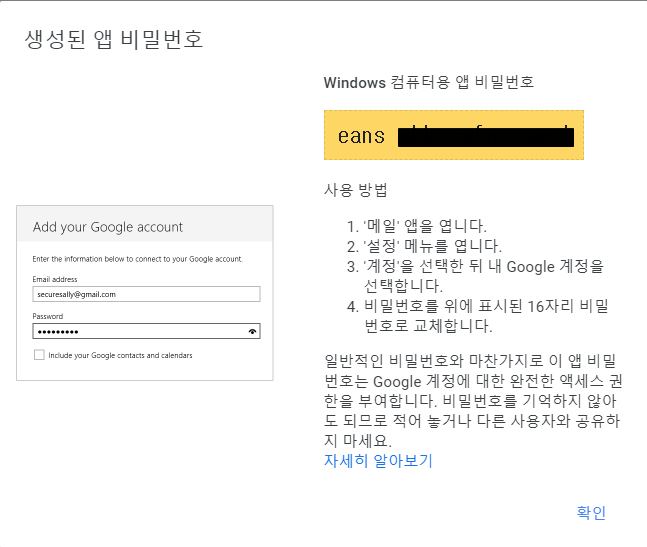The image size is (647, 547).
Task: Click the Add your Google account title
Action: coord(108,227)
